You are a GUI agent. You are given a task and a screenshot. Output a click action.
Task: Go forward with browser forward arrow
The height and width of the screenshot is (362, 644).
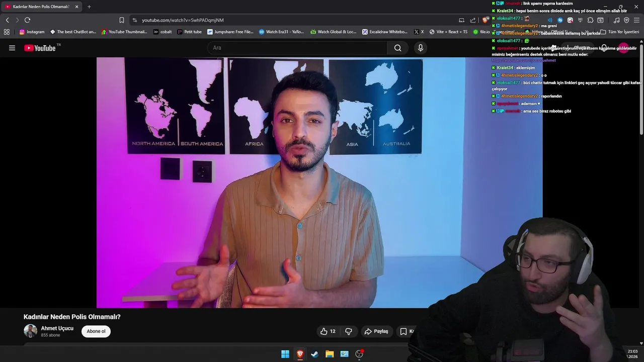pyautogui.click(x=17, y=20)
